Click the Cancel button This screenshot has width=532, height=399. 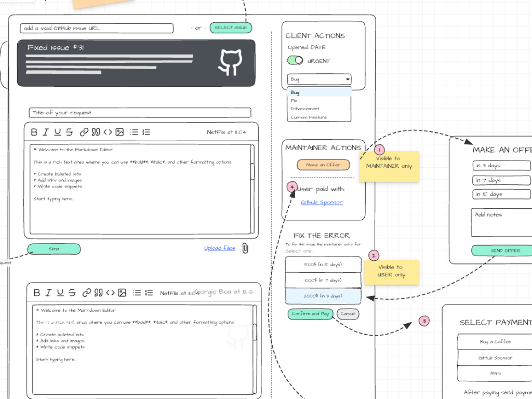pos(348,314)
